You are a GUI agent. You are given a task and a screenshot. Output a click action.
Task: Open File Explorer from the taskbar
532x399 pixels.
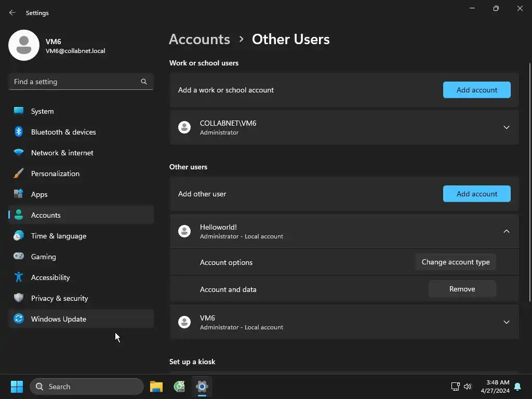(x=156, y=387)
